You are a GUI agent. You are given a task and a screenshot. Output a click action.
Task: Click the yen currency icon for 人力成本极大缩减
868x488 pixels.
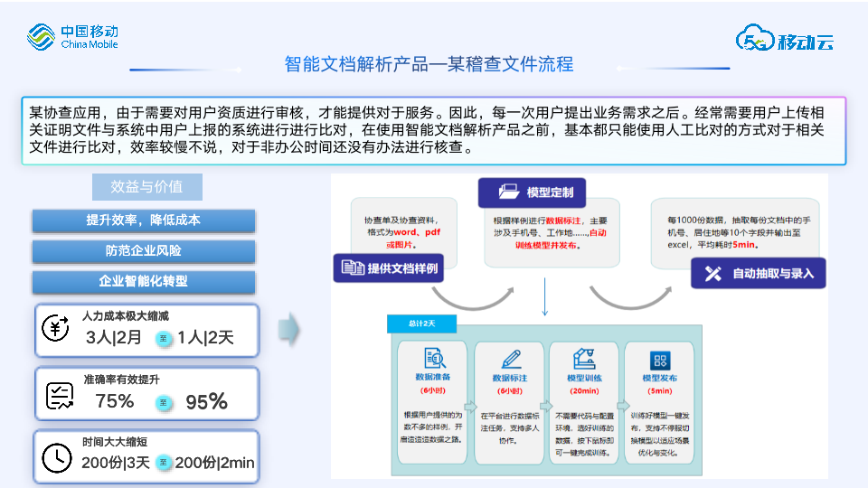[55, 329]
